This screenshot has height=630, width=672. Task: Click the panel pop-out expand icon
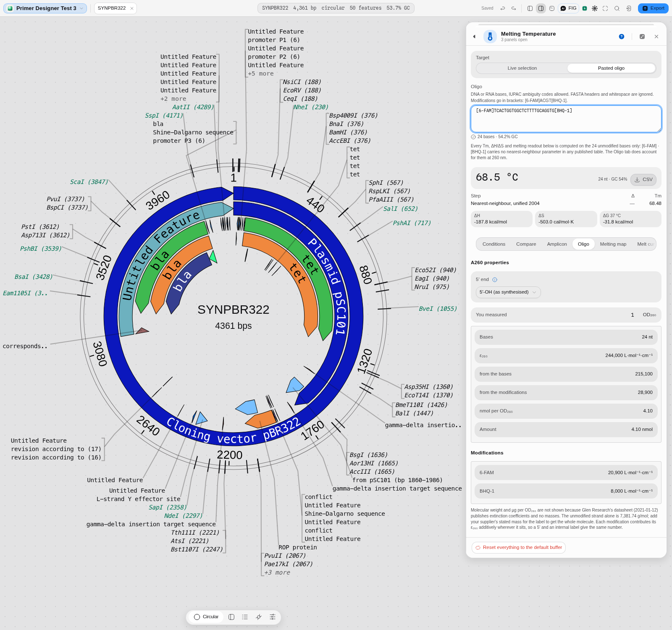(x=642, y=37)
